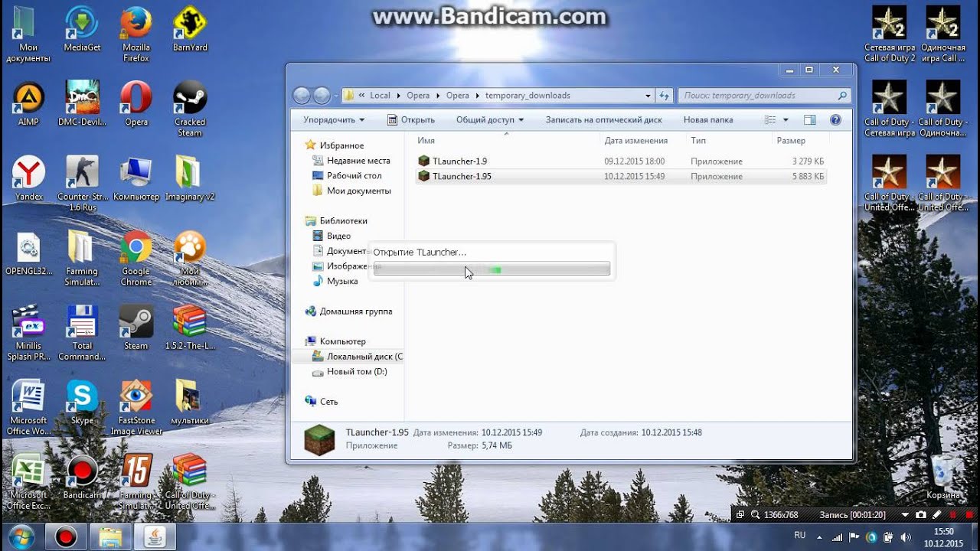Expand the address bar history dropdown

coord(648,96)
